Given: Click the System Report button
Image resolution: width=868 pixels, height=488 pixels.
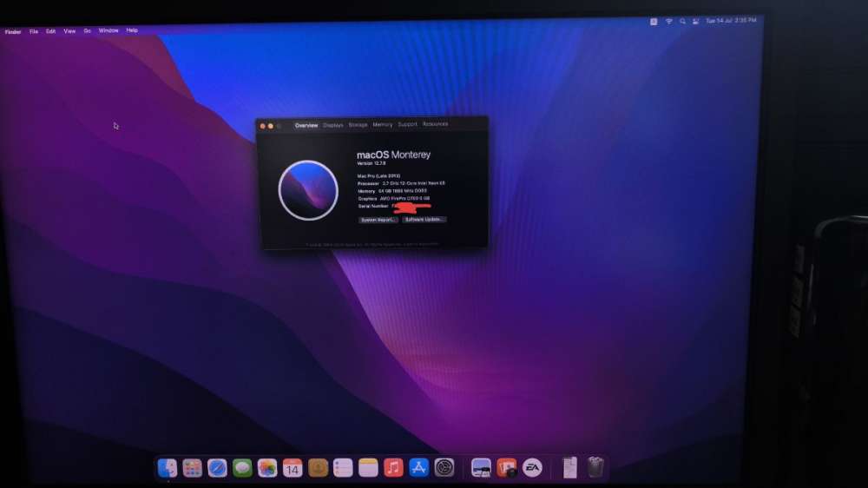Looking at the screenshot, I should click(378, 220).
